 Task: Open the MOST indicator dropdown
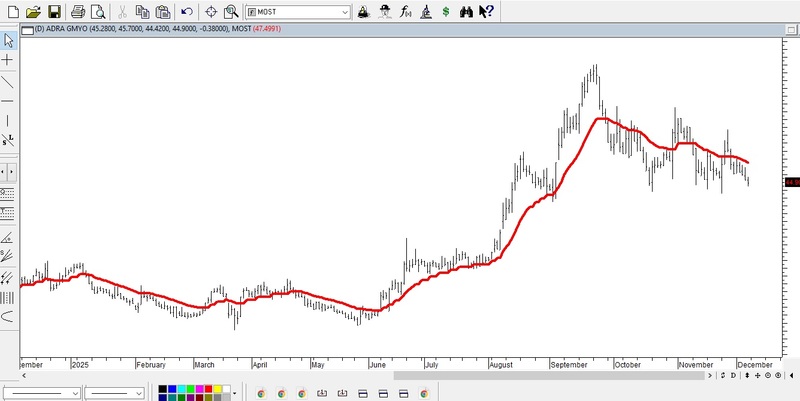click(345, 12)
